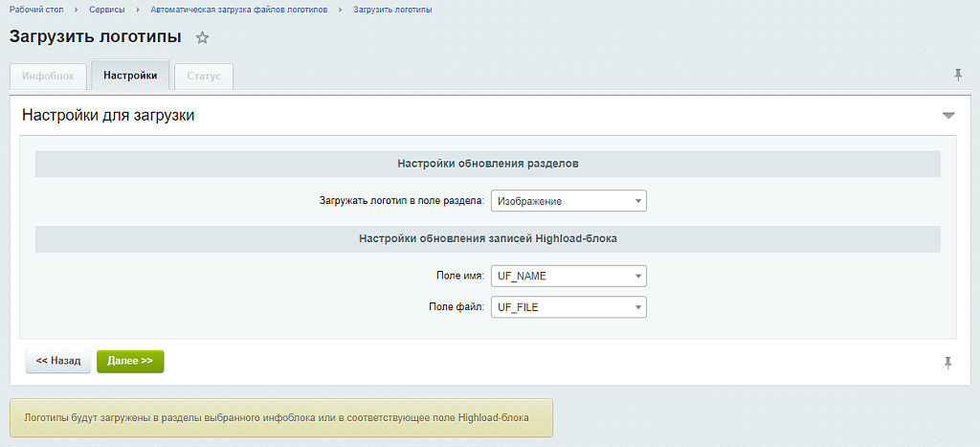Screen dimensions: 980x447
Task: Switch to the Статус tab
Action: pos(204,76)
